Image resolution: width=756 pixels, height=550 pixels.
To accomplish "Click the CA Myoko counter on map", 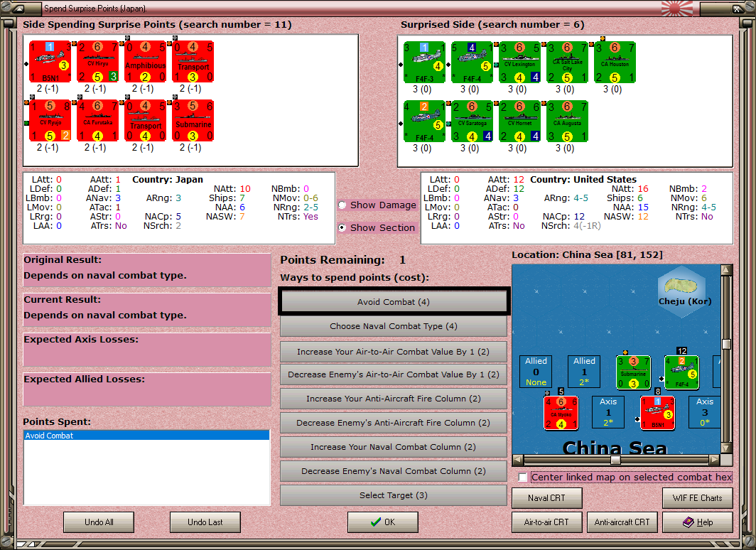I will (x=561, y=413).
